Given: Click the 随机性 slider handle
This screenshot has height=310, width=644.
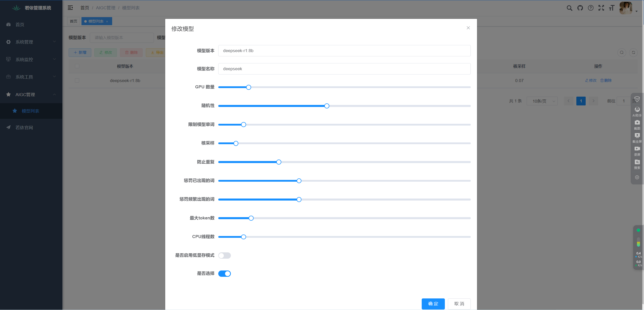Looking at the screenshot, I should click(327, 106).
